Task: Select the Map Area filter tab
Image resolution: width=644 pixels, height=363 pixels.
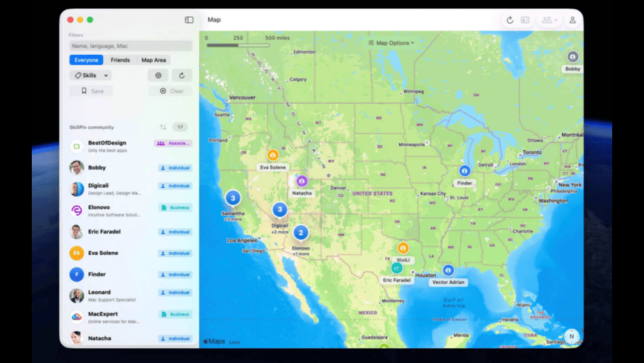Action: pos(154,60)
